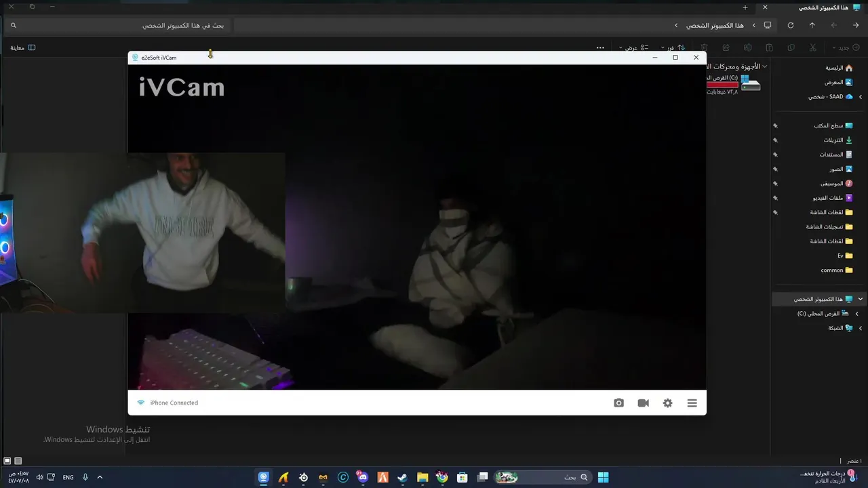
Task: Click the Rename icon in Explorer toolbar
Action: 747,47
